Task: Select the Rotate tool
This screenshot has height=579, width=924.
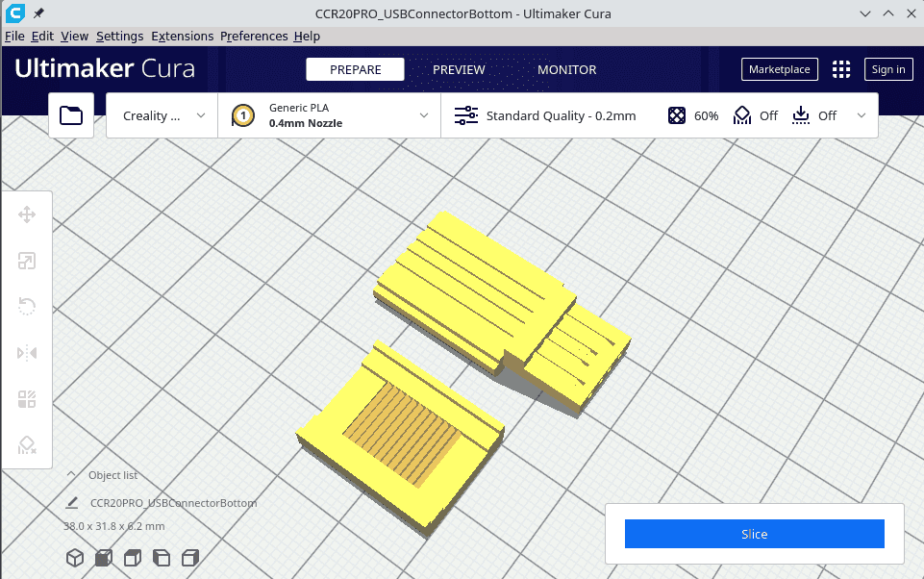Action: click(27, 307)
